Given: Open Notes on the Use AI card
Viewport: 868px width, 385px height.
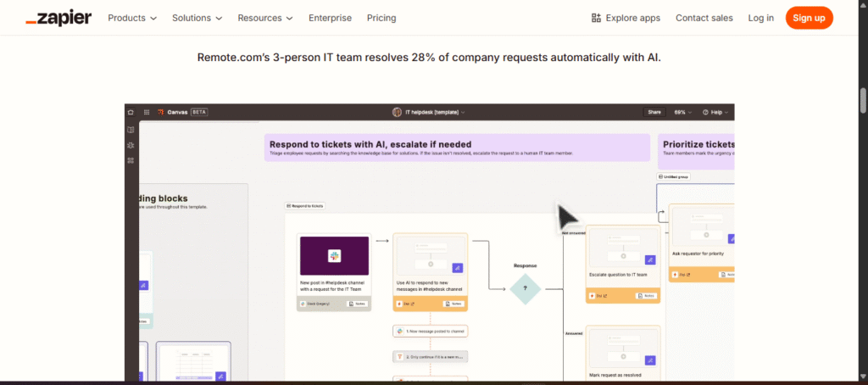Looking at the screenshot, I should tap(453, 304).
